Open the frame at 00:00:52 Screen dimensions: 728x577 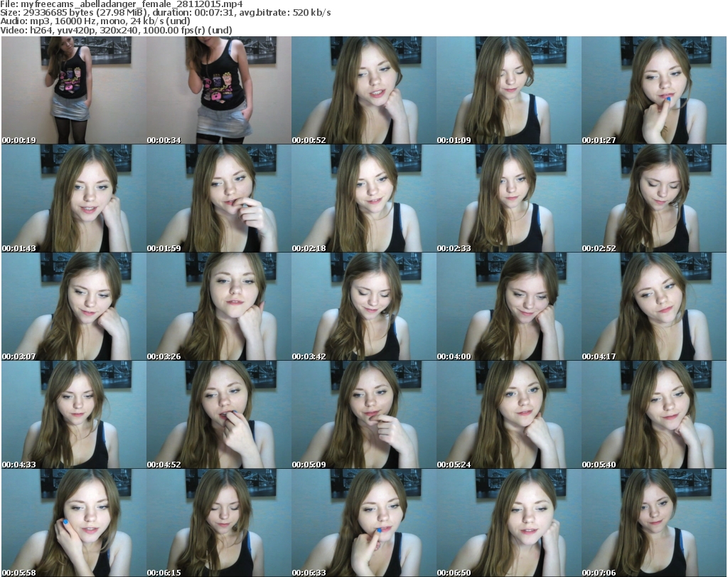[x=363, y=90]
